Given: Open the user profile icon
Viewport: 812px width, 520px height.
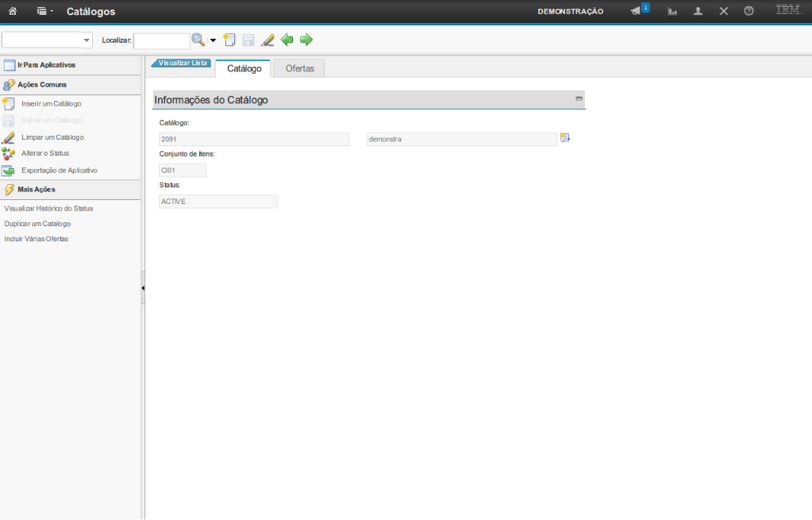Looking at the screenshot, I should 698,11.
